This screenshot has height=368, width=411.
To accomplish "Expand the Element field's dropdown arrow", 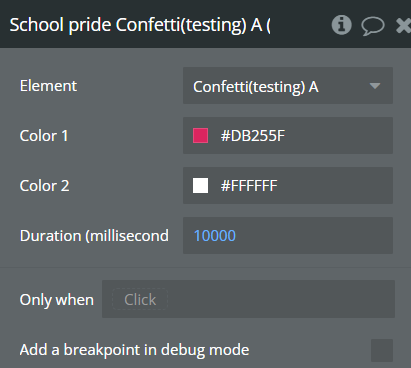I will tap(375, 86).
